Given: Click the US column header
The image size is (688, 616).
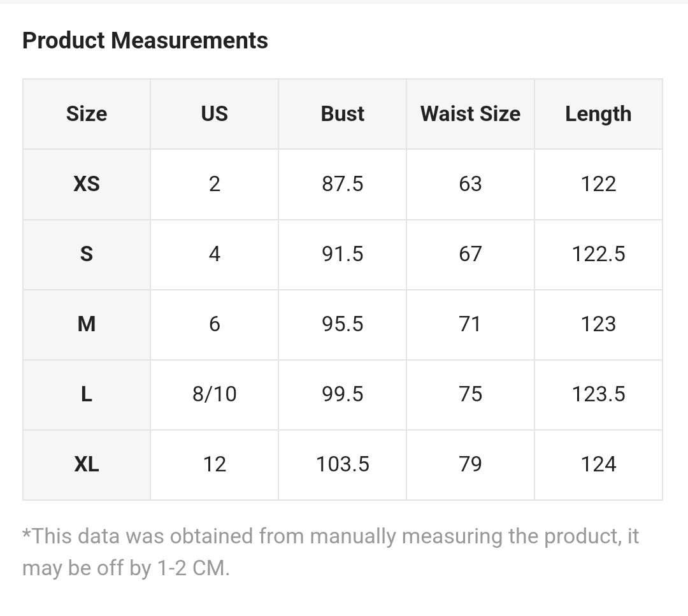Looking at the screenshot, I should (214, 114).
